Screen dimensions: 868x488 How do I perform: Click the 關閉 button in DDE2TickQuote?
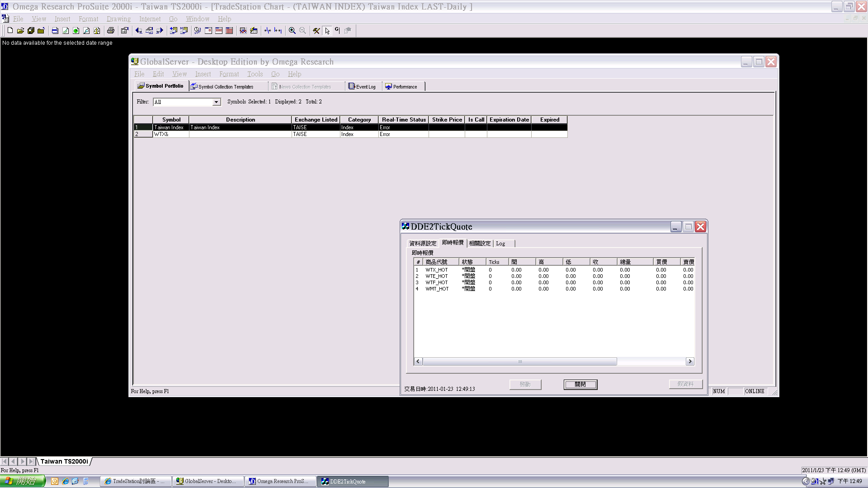[580, 385]
